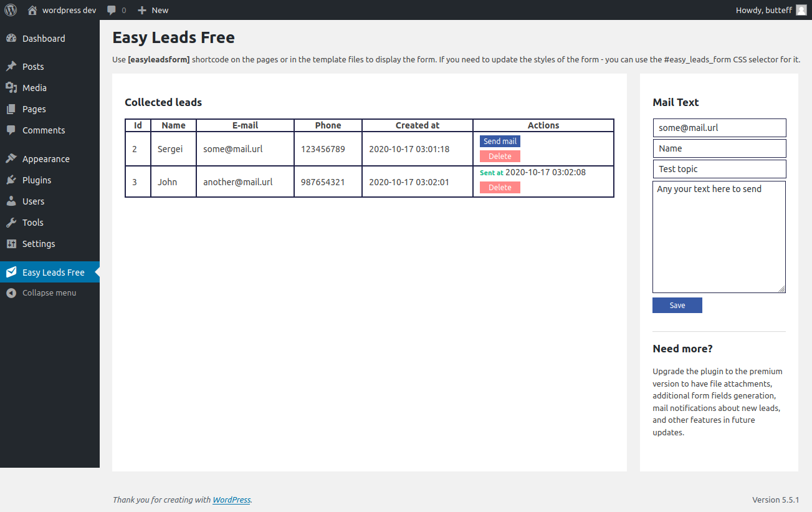Click the Users person icon
Screen dimensions: 812x512
click(x=11, y=201)
